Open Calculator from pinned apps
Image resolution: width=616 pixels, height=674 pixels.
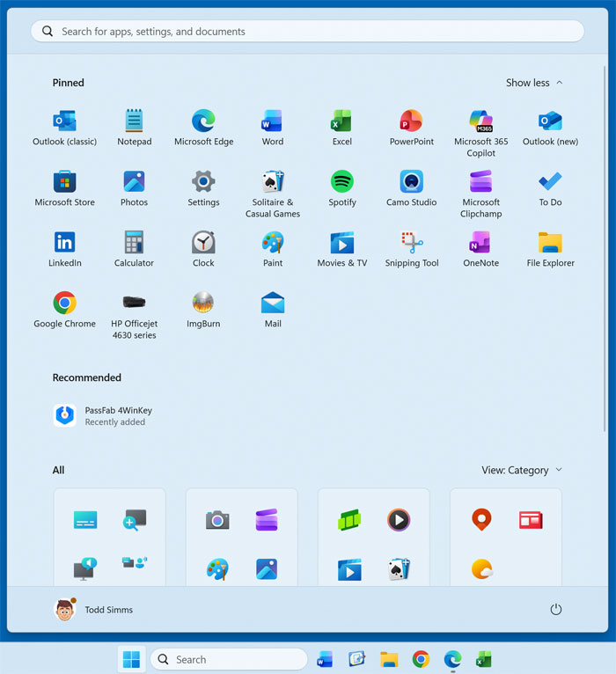[x=134, y=249]
